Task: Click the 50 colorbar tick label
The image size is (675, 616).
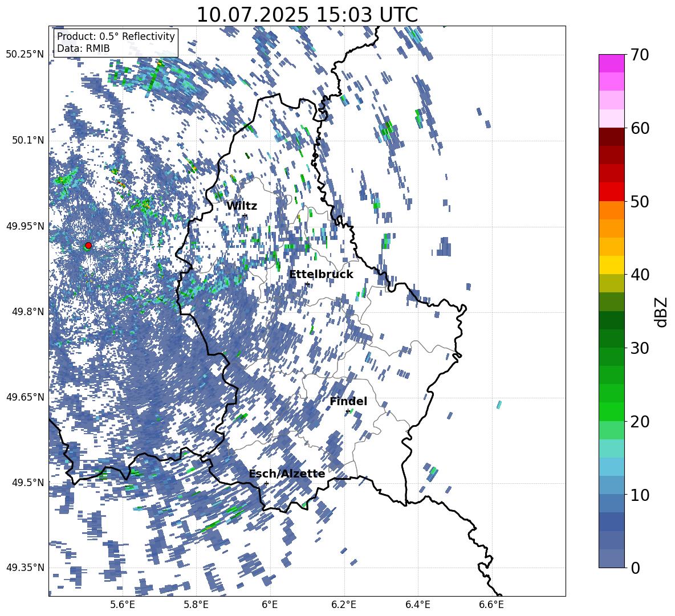Action: tap(639, 202)
